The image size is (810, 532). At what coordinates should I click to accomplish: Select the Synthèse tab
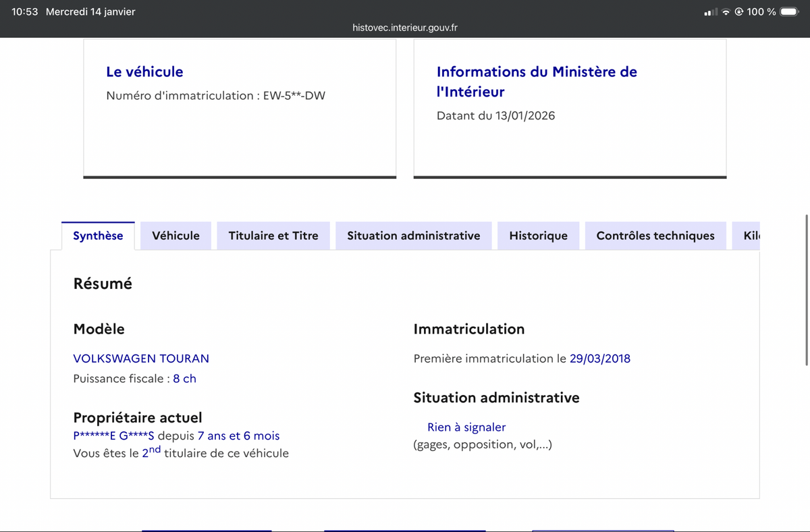coord(98,236)
